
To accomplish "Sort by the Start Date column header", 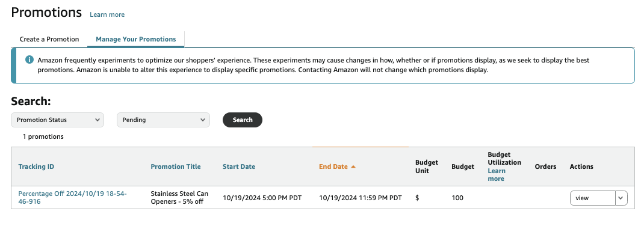I will (239, 166).
